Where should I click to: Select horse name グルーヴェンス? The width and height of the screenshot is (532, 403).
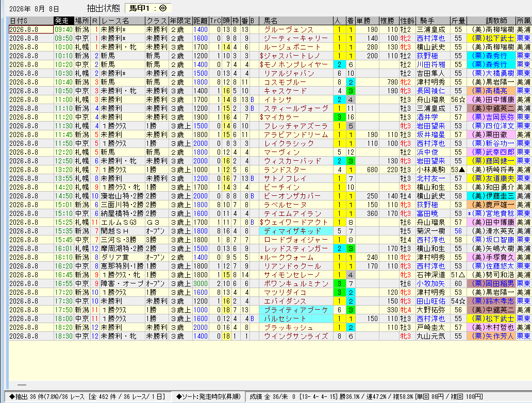(x=289, y=29)
